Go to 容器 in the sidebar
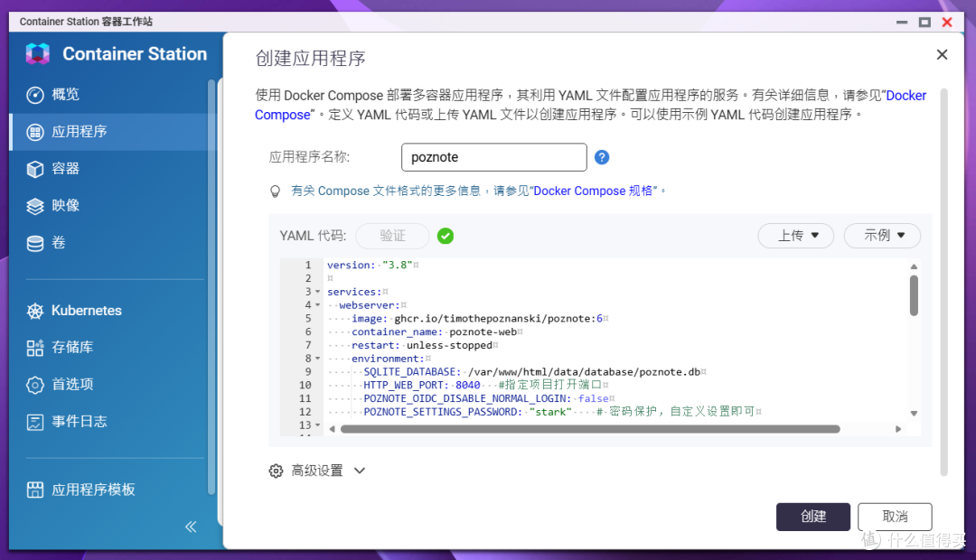 65,169
